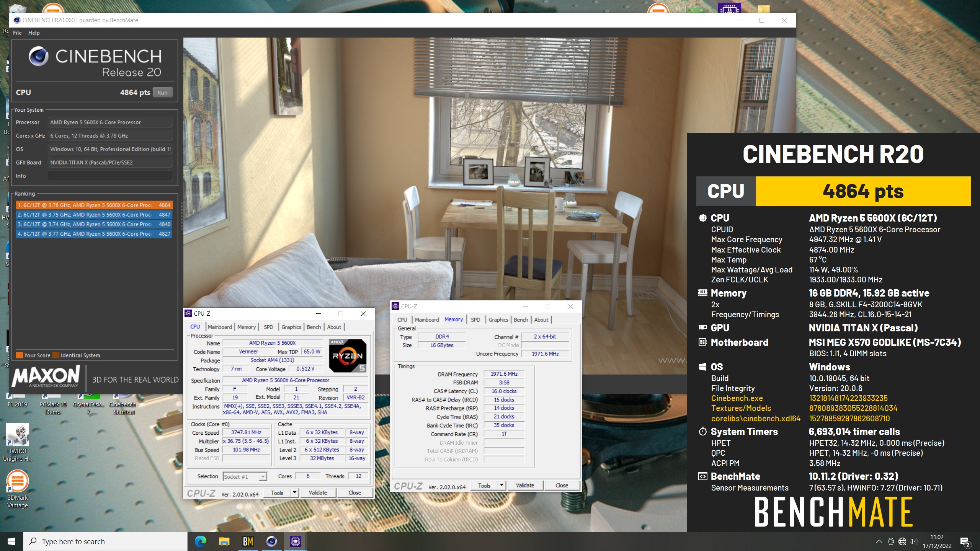Show hidden system tray icons
This screenshot has height=551, width=980.
click(879, 541)
